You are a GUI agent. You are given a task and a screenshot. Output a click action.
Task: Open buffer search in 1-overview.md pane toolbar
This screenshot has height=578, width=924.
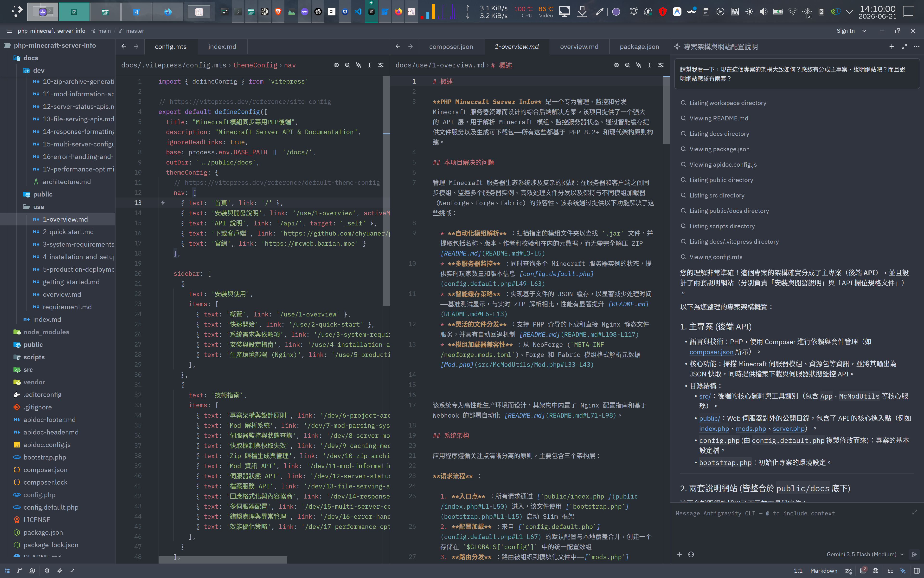627,65
